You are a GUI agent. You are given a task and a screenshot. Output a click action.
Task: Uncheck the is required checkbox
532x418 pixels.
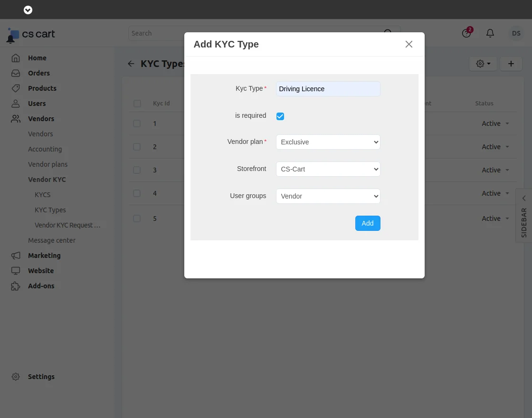pyautogui.click(x=280, y=116)
